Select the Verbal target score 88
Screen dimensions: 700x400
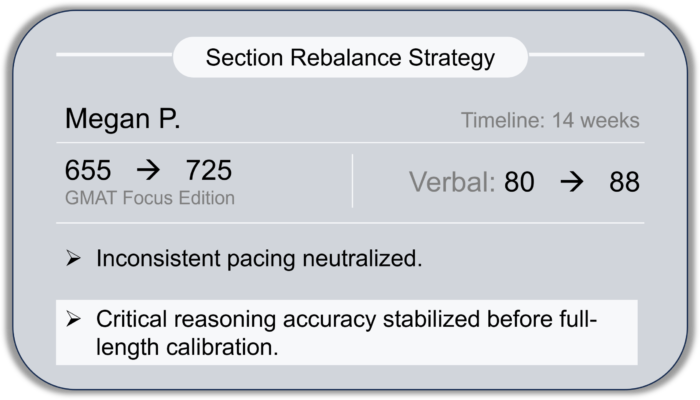point(623,183)
